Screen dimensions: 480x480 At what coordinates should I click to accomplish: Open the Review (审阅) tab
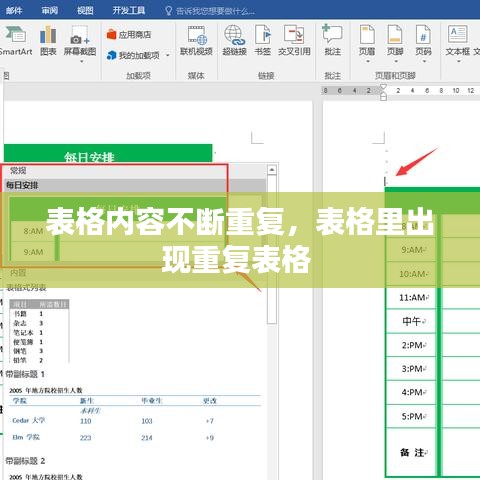pos(50,11)
